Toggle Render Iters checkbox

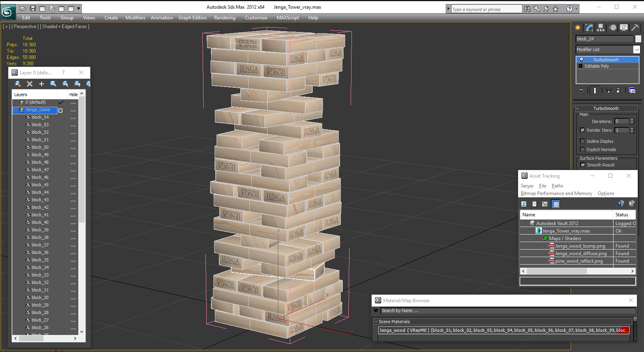(582, 130)
